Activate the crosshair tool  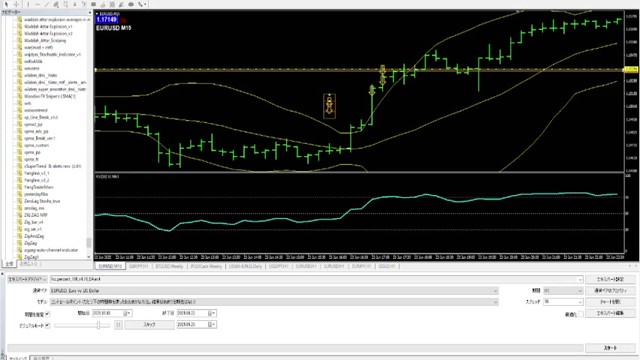(16, 4)
